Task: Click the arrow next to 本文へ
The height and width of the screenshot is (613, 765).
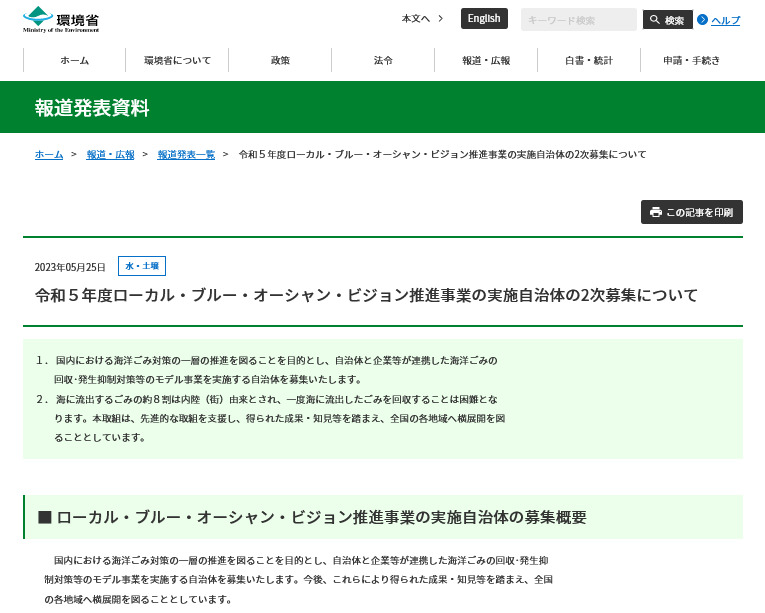Action: (x=440, y=19)
